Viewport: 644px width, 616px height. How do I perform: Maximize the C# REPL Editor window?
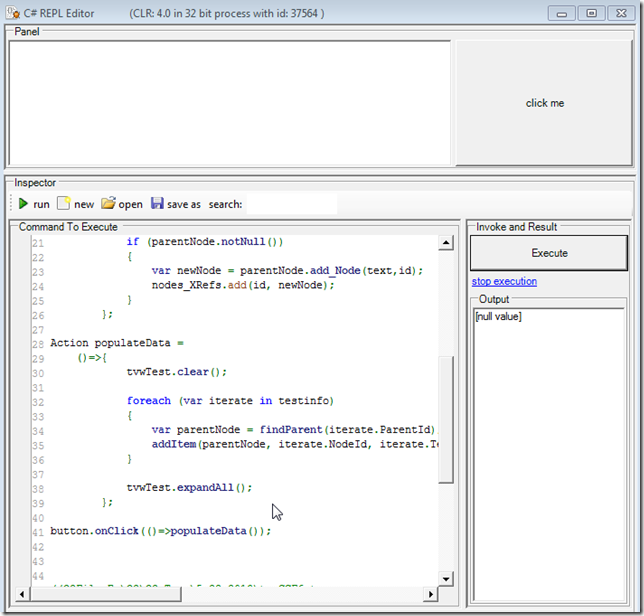[591, 14]
